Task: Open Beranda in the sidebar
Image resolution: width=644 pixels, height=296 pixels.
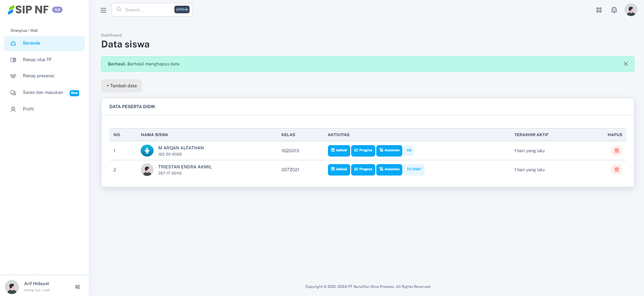Action: (44, 43)
